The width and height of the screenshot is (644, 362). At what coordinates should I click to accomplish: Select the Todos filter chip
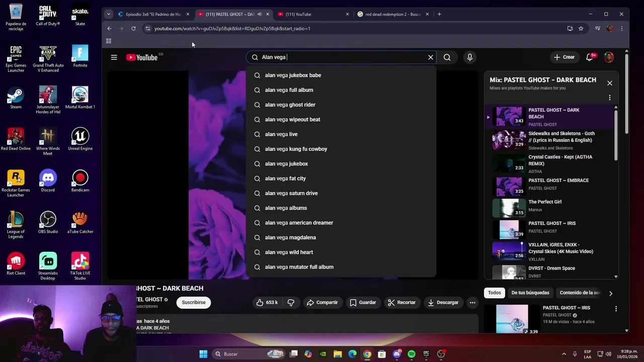click(495, 293)
